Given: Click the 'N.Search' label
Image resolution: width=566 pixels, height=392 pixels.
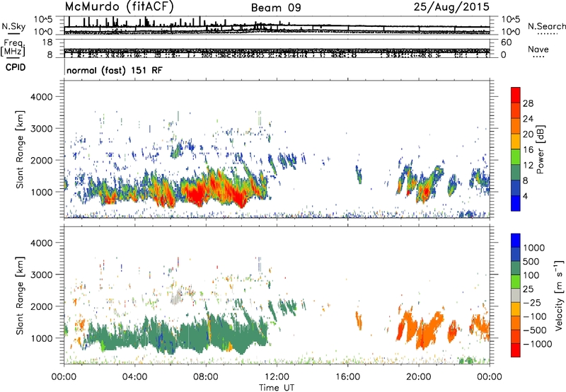Looking at the screenshot, I should tap(546, 26).
